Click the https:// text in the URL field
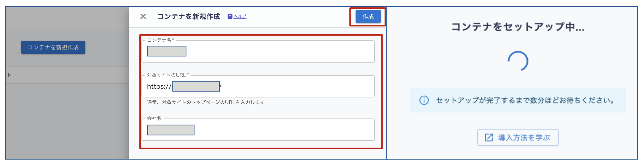The image size is (644, 164). coord(159,87)
